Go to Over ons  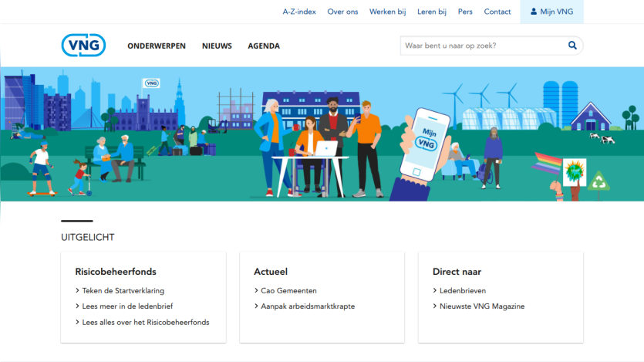[x=342, y=12]
